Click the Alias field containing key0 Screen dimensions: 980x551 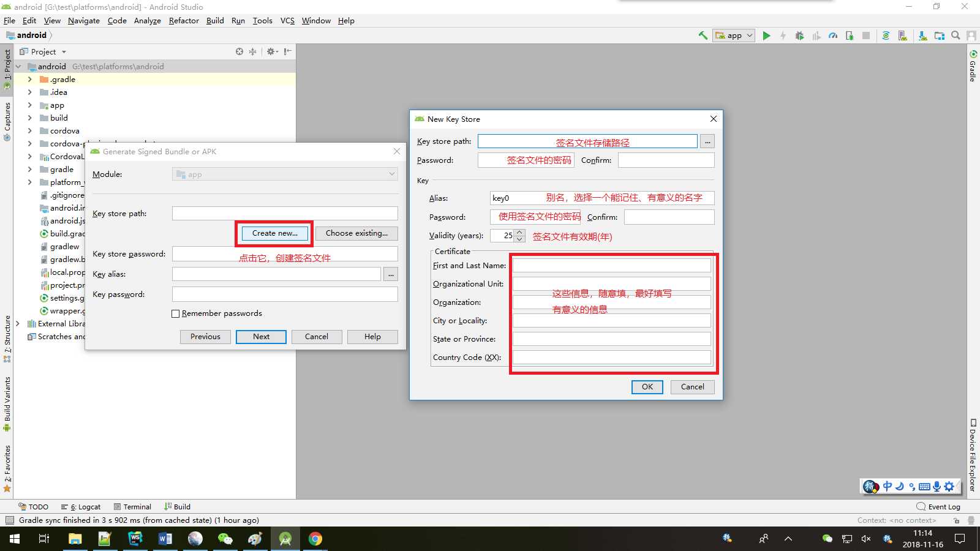602,198
